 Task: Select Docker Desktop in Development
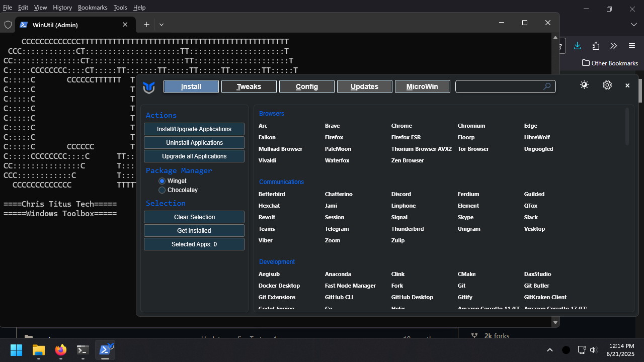279,286
